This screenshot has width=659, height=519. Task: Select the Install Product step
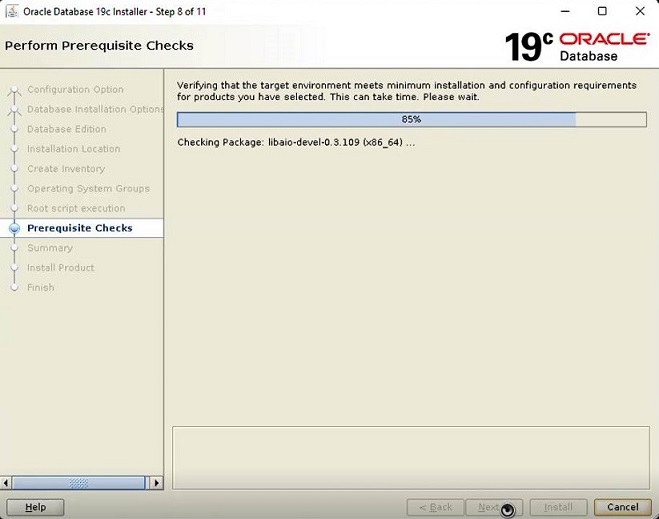tap(61, 268)
